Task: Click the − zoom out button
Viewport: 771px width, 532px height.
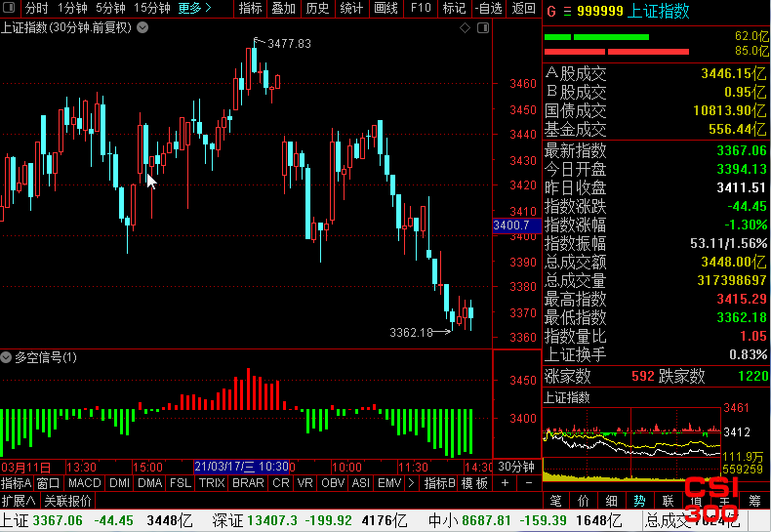Action: tap(529, 483)
